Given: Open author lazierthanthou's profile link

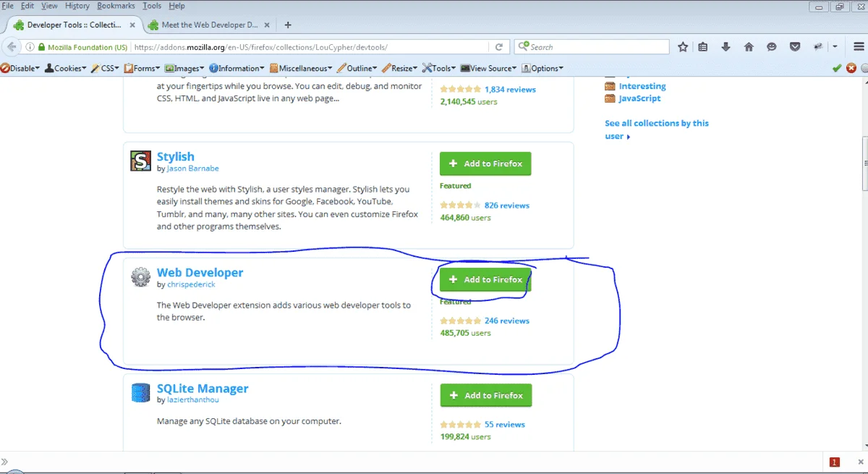Looking at the screenshot, I should (x=192, y=399).
